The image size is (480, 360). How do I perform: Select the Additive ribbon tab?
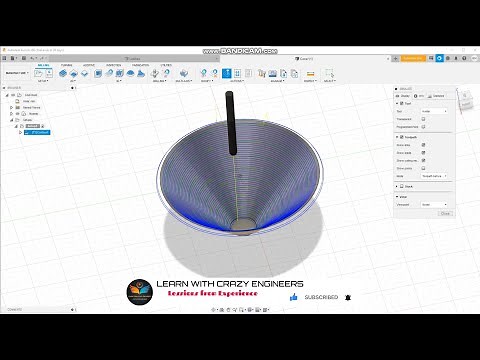(89, 65)
